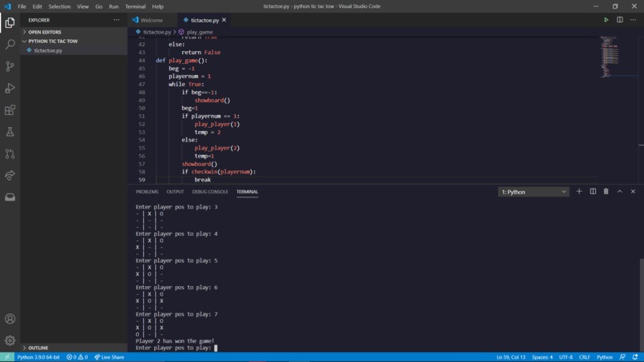This screenshot has width=644, height=362.
Task: Split the editor to the right
Action: [619, 20]
